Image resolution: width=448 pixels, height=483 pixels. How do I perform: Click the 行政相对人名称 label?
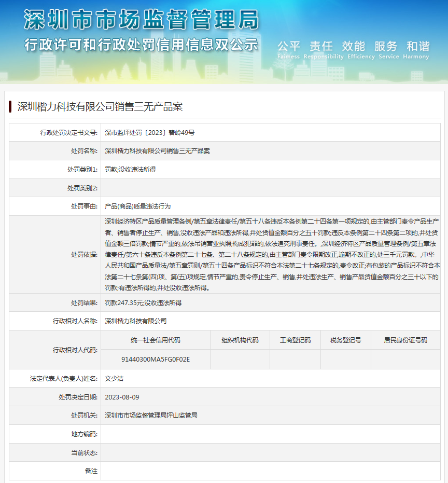(x=75, y=321)
